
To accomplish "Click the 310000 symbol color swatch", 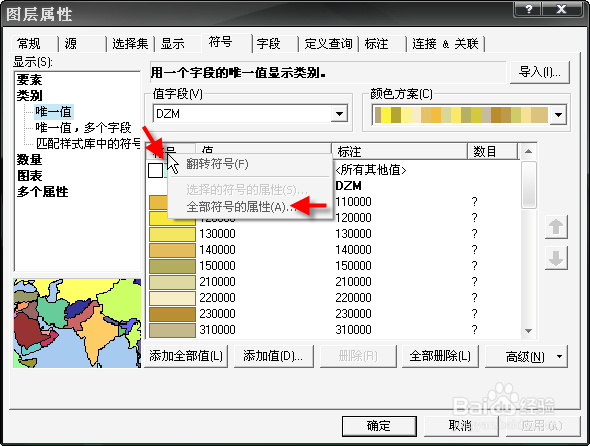I will click(x=172, y=330).
